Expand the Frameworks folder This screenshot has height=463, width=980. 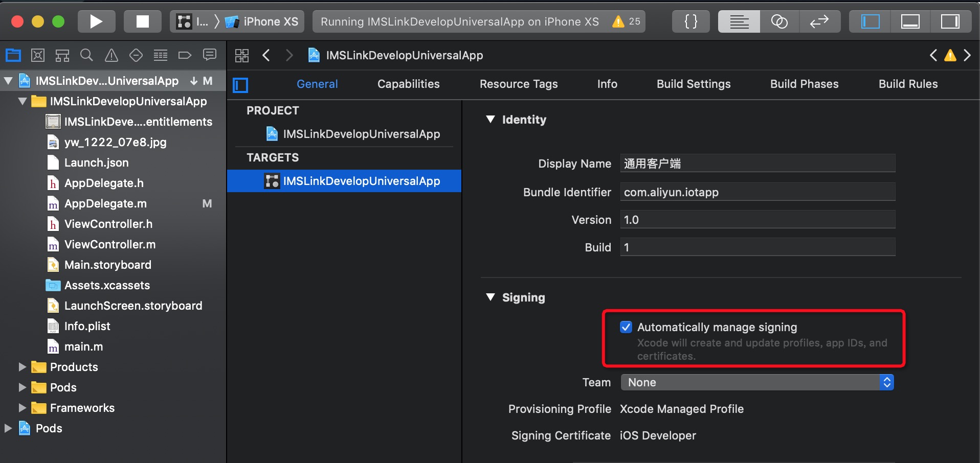[x=22, y=408]
